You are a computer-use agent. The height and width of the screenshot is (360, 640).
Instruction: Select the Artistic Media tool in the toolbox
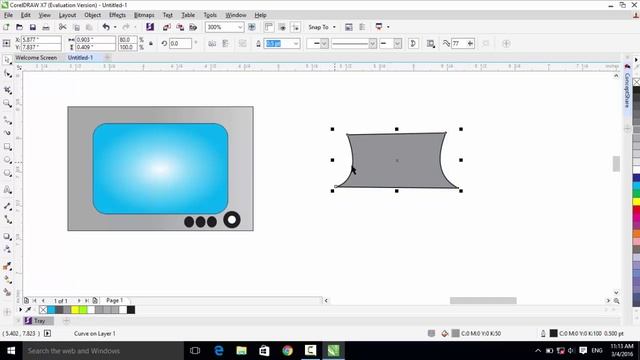point(7,133)
